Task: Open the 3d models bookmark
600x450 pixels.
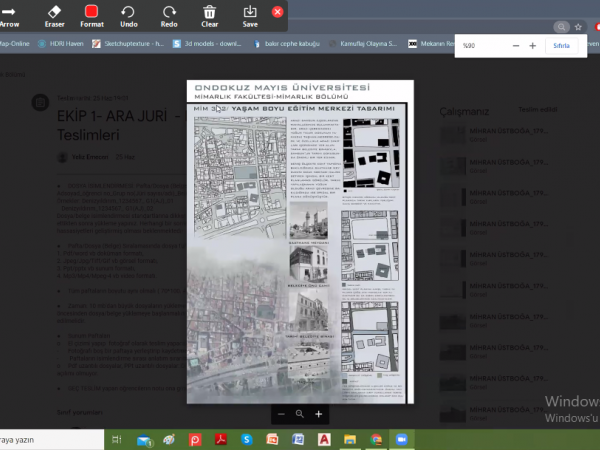Action: [x=207, y=44]
